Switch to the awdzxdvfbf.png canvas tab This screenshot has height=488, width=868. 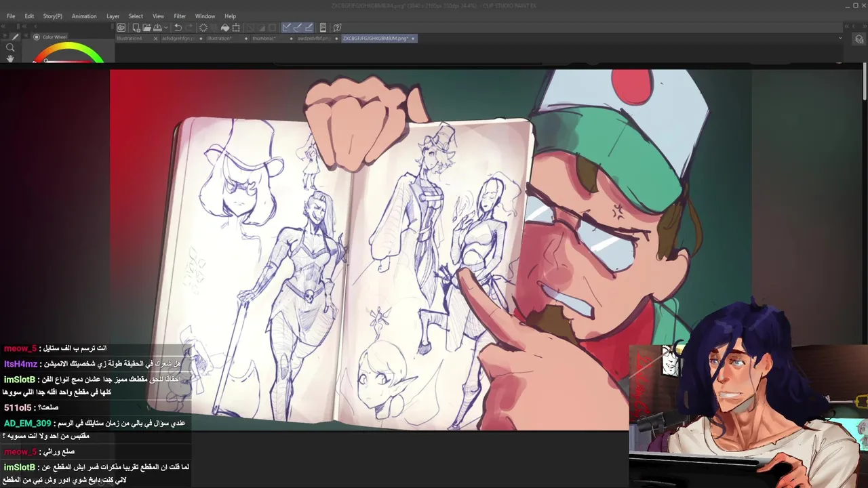coord(313,39)
